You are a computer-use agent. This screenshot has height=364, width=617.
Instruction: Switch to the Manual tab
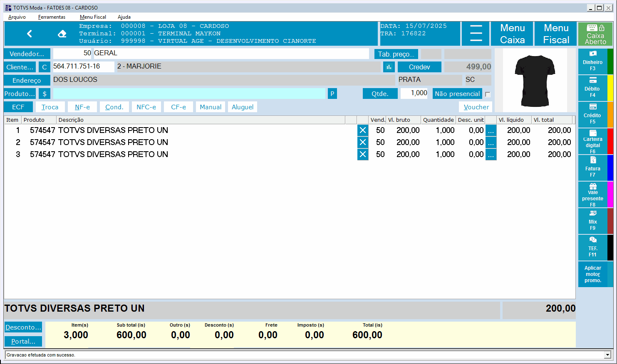point(211,107)
